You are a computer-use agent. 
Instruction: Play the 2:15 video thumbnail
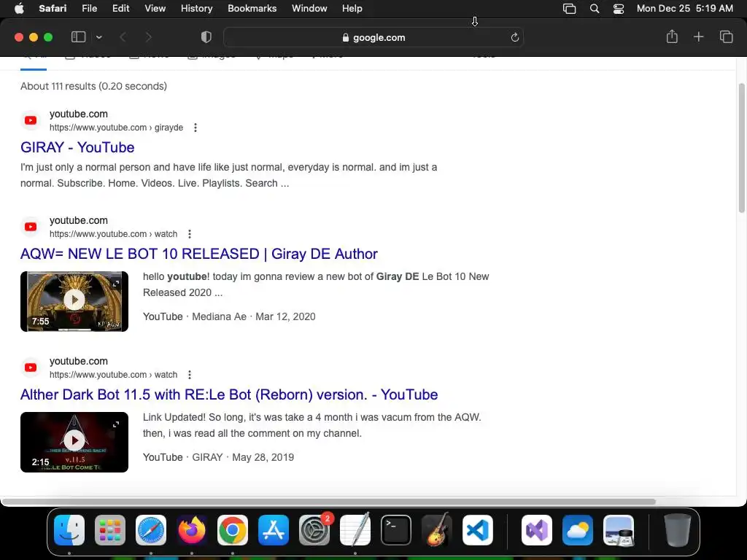click(x=74, y=442)
